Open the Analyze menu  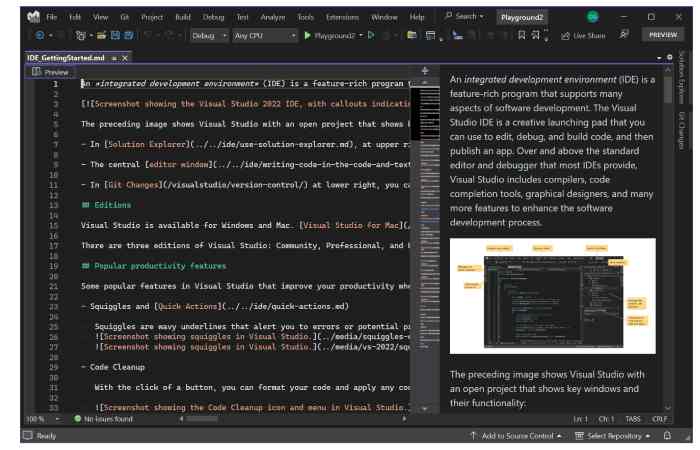[273, 17]
